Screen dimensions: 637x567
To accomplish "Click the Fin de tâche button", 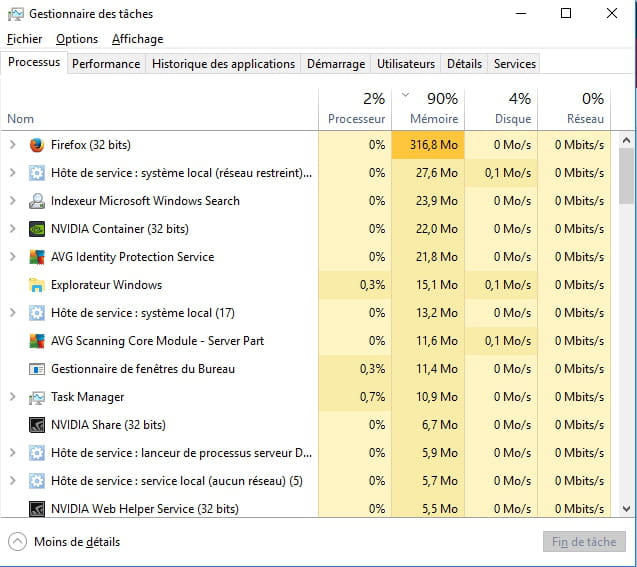I will (x=584, y=542).
